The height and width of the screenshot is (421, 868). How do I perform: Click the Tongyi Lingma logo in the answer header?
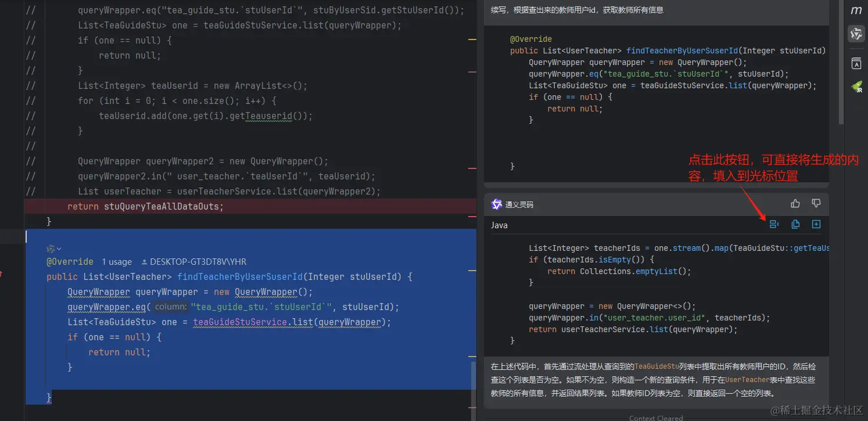497,204
